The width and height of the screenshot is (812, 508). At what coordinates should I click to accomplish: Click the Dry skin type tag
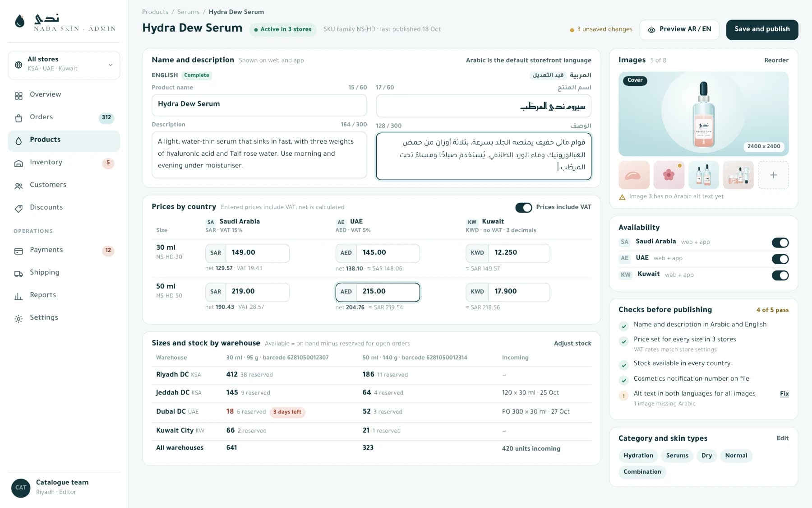707,456
